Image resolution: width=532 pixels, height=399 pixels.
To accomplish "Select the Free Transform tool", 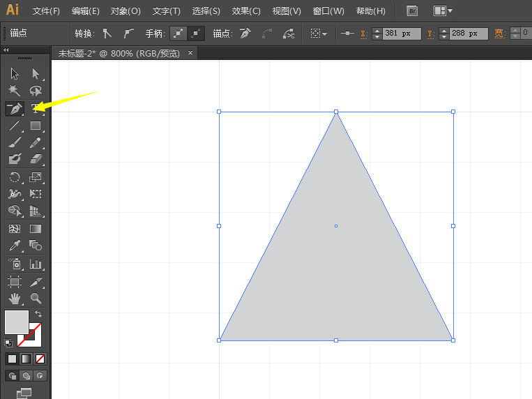I will (x=36, y=194).
